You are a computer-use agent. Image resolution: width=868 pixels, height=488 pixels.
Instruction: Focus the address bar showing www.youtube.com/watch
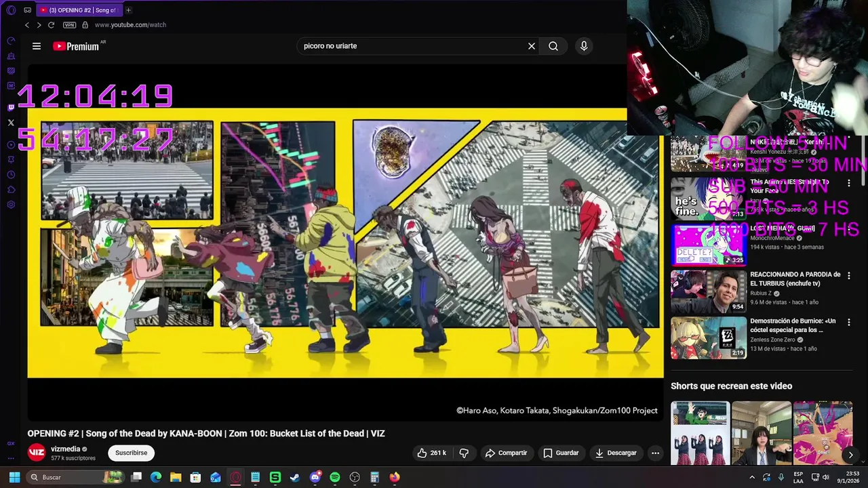pos(130,25)
